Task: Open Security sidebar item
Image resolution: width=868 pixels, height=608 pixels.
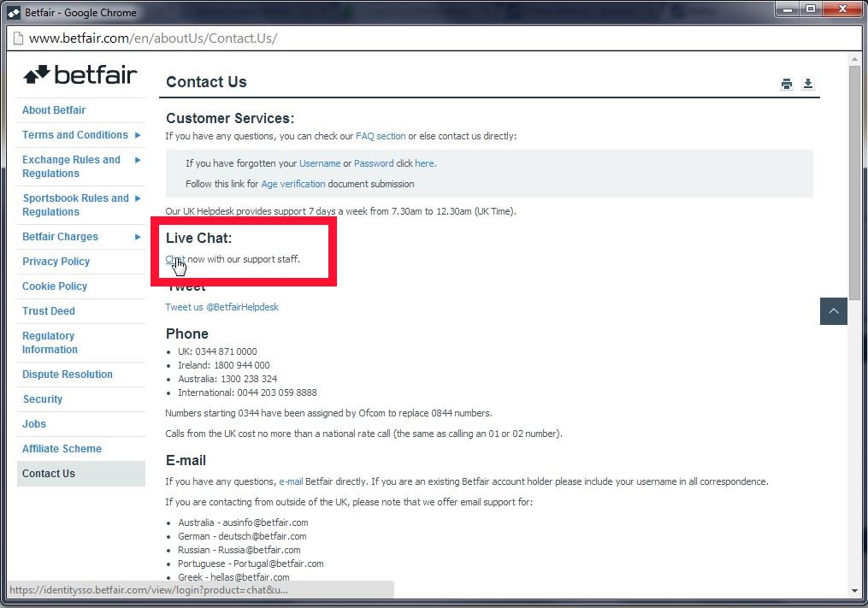Action: tap(43, 399)
